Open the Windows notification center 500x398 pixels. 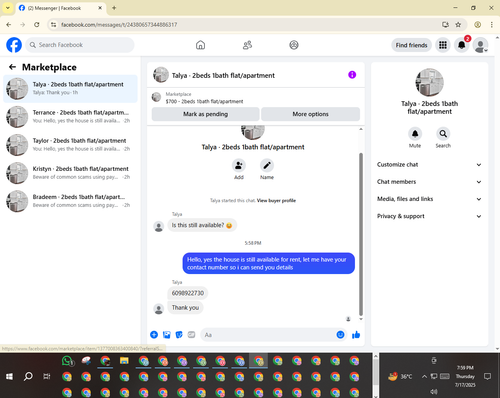point(488,376)
